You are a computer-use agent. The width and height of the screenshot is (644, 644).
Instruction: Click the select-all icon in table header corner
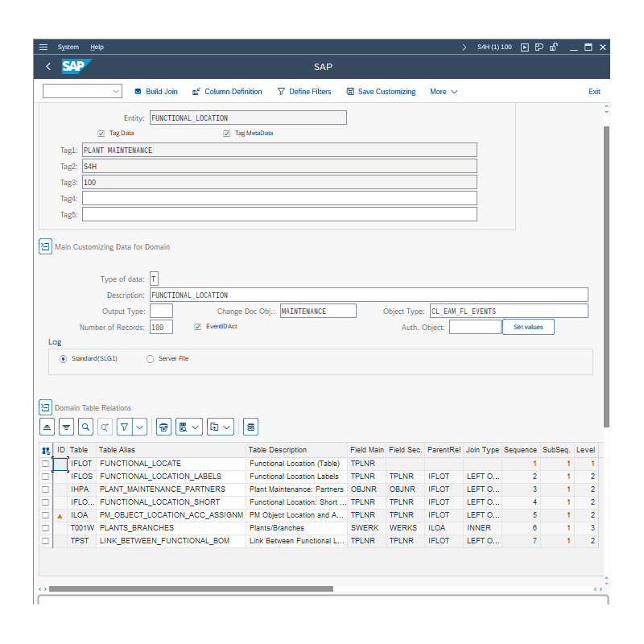coord(46,450)
